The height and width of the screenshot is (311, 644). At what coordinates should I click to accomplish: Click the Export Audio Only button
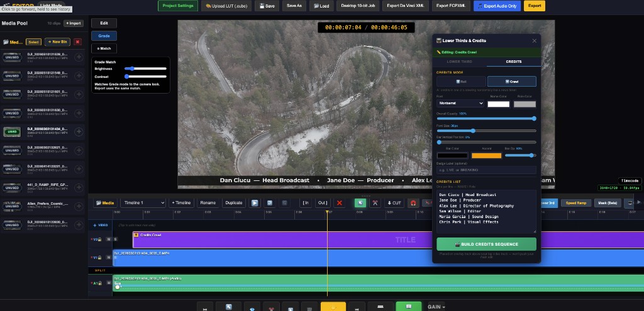tap(497, 6)
